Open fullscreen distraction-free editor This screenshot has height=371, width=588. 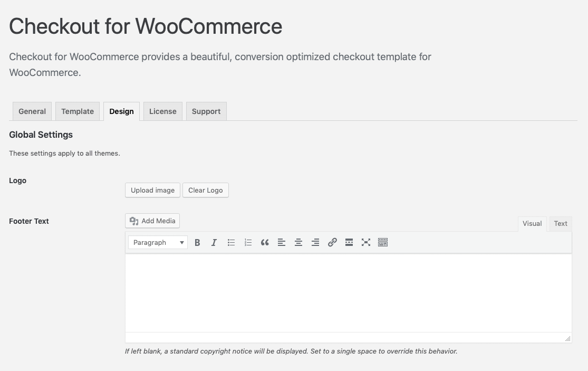click(366, 243)
